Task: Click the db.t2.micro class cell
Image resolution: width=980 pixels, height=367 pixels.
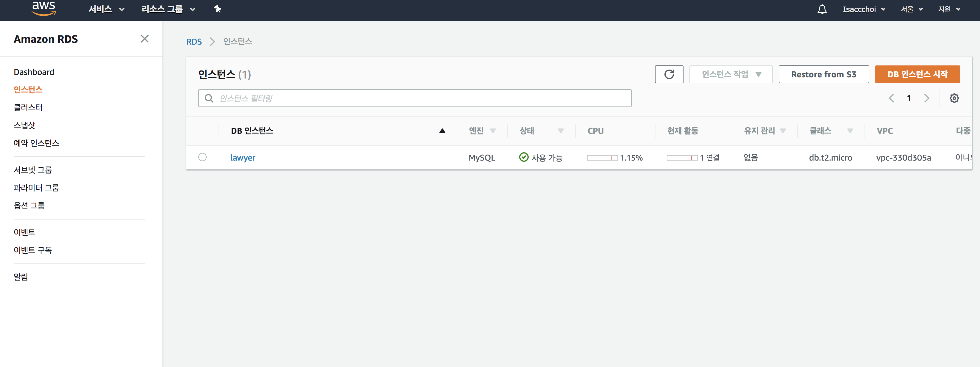Action: [x=831, y=158]
